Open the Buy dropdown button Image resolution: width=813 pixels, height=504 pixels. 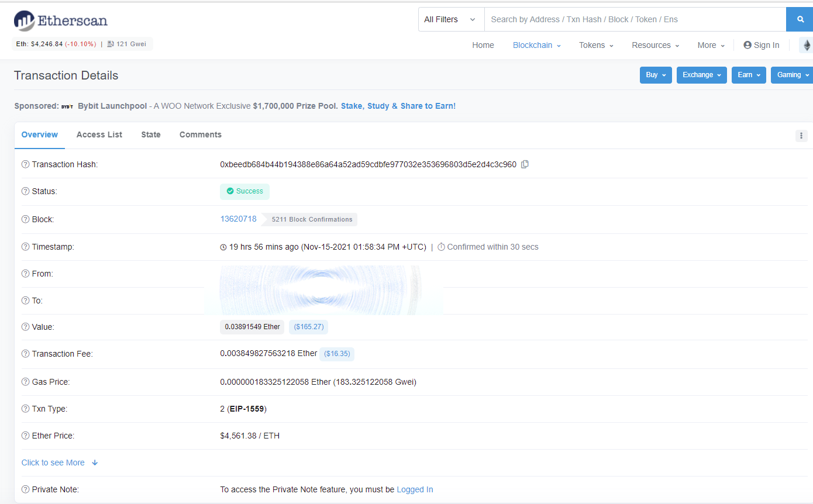click(x=655, y=75)
